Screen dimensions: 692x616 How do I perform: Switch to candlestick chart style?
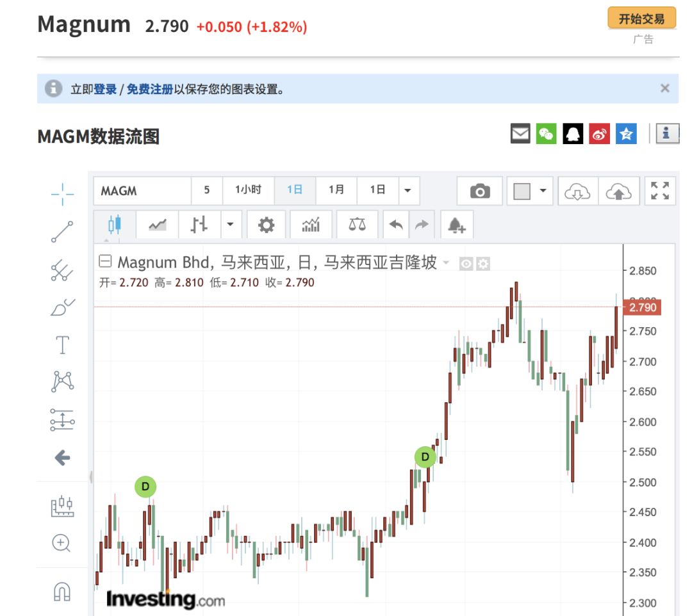pos(114,225)
